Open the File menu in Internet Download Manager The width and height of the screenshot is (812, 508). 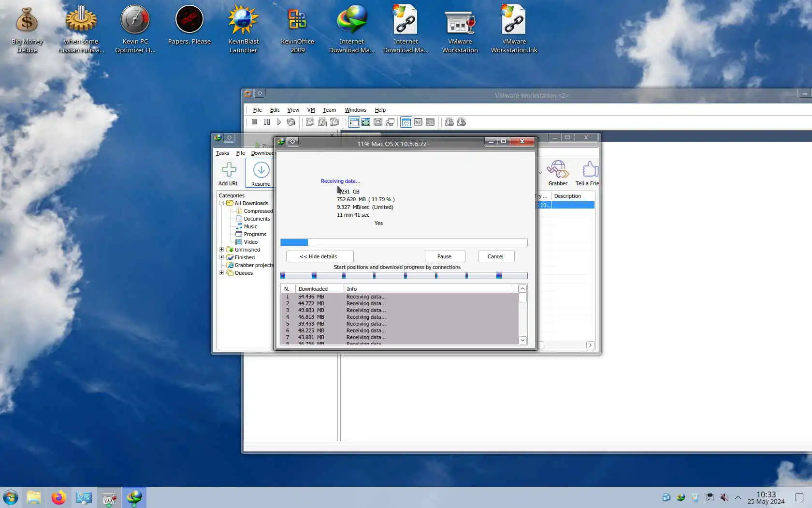coord(240,153)
